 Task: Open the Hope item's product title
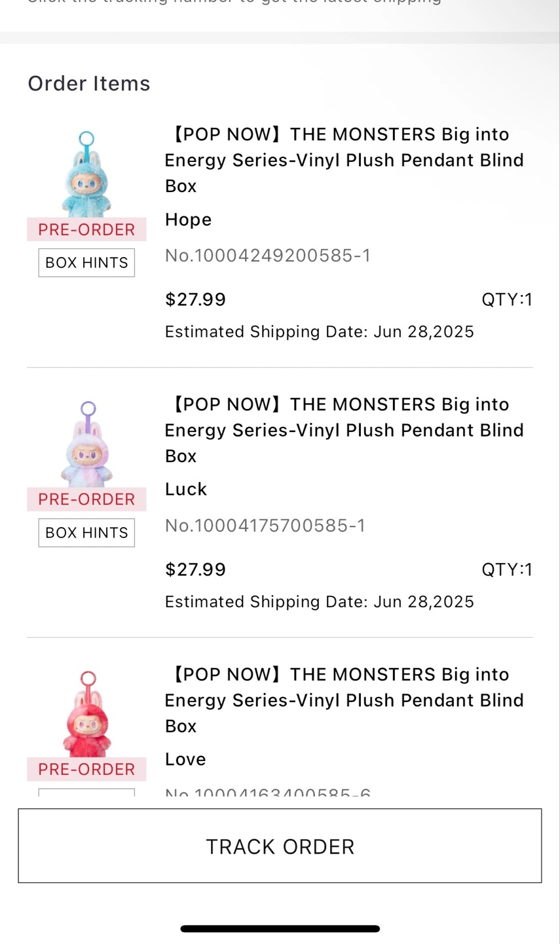tap(344, 160)
